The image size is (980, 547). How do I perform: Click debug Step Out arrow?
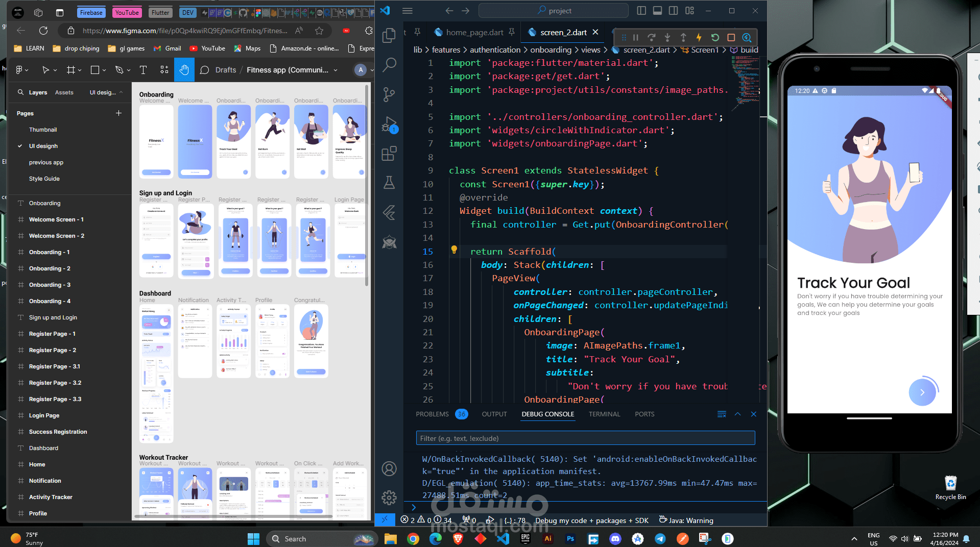point(683,37)
